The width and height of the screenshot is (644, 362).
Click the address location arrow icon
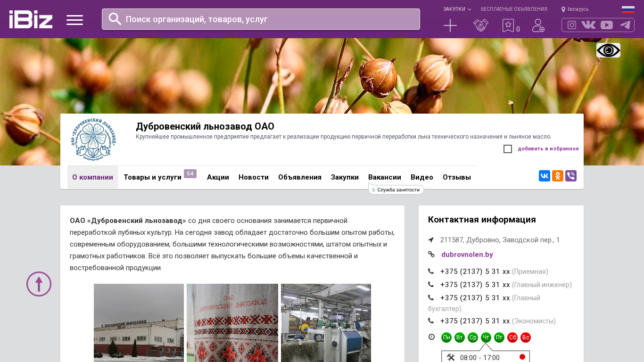point(431,240)
